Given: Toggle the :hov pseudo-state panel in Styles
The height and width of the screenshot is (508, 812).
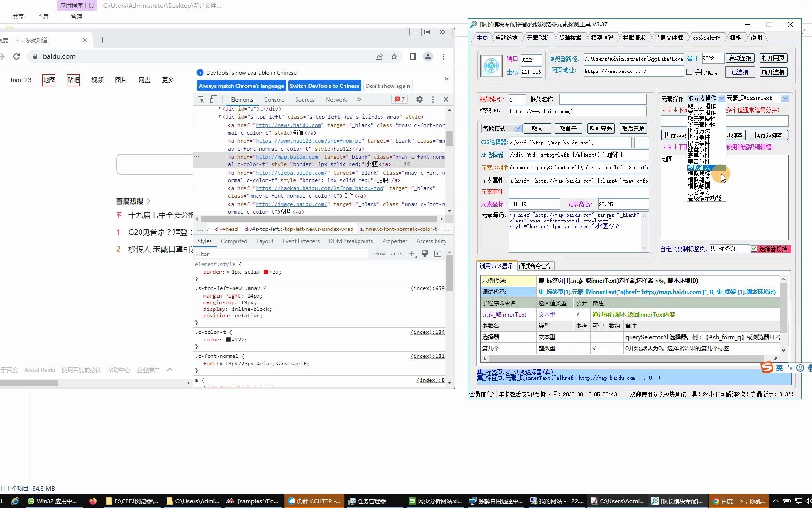Looking at the screenshot, I should click(x=379, y=254).
